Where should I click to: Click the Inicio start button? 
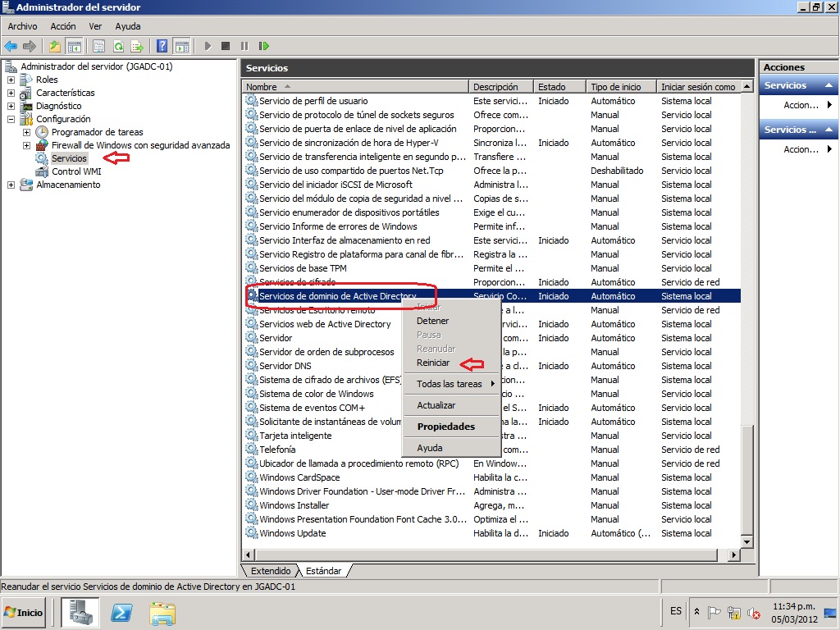point(24,612)
